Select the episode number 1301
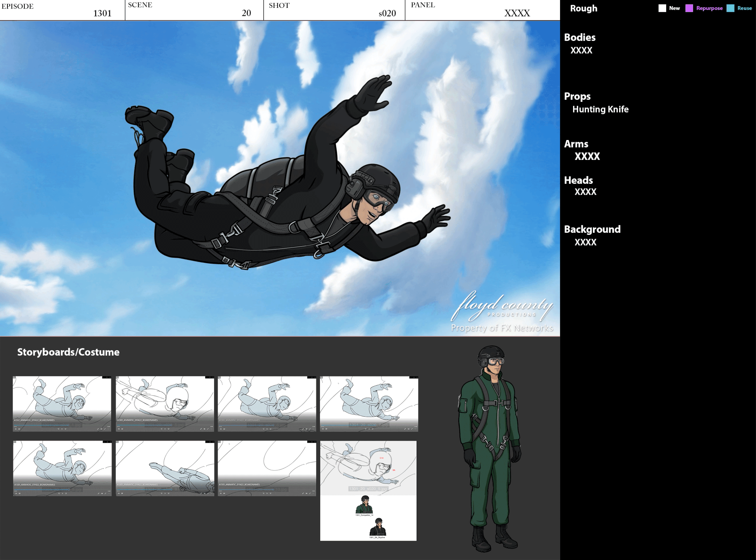 pos(103,13)
